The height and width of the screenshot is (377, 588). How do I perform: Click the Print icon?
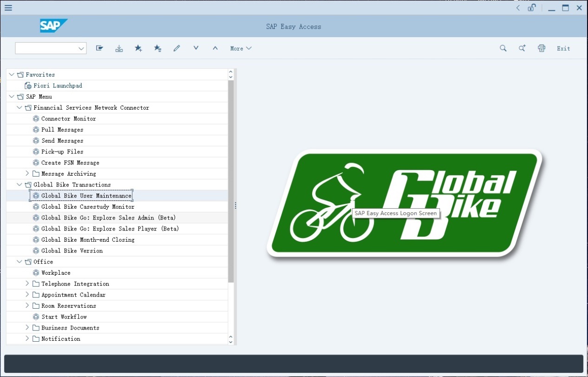[542, 48]
